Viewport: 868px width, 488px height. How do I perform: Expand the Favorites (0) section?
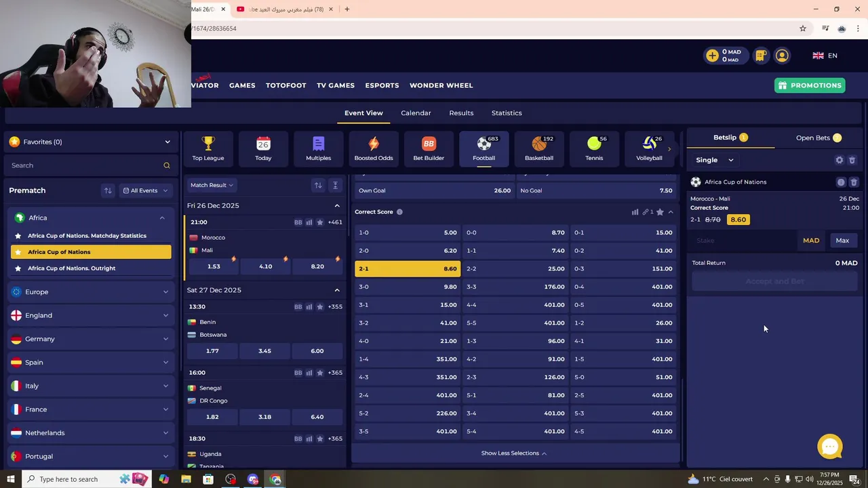90,142
